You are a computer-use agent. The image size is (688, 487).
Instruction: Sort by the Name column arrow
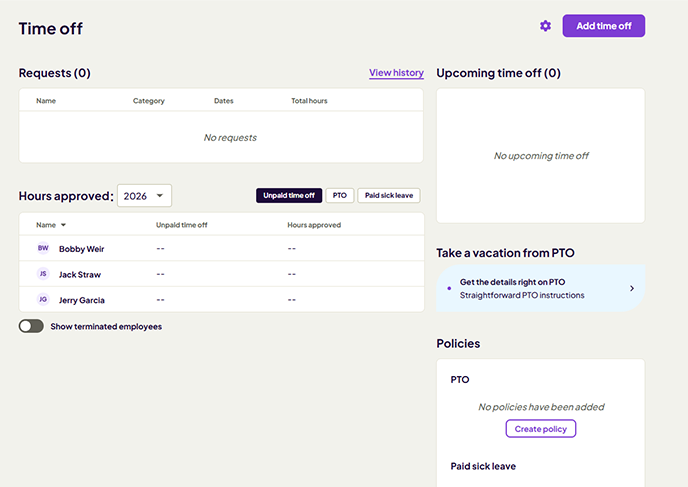tap(64, 226)
